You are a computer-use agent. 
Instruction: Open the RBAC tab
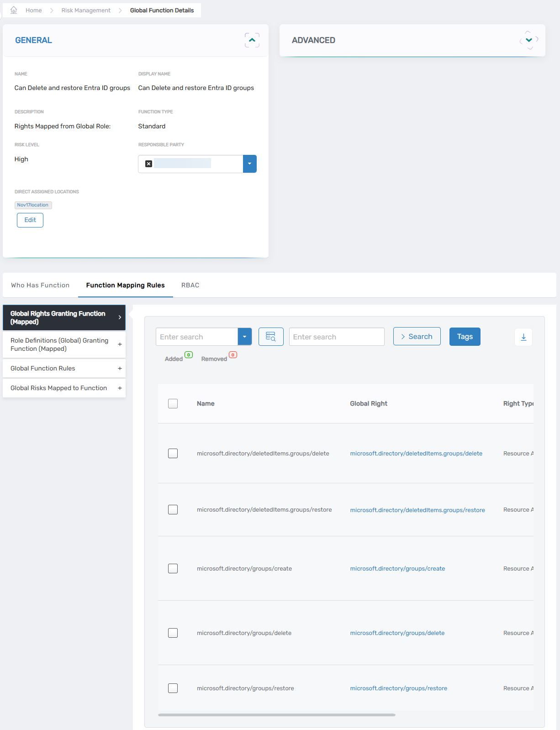(190, 285)
